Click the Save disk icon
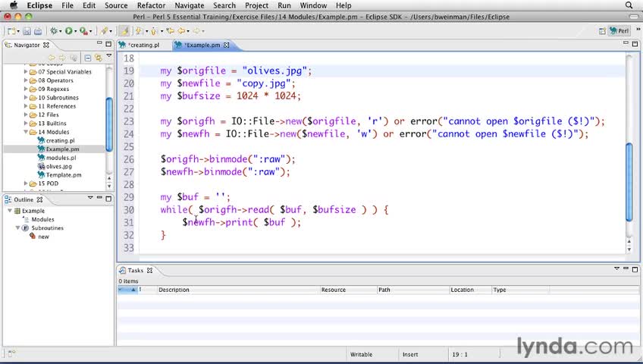The width and height of the screenshot is (643, 364). [x=27, y=31]
